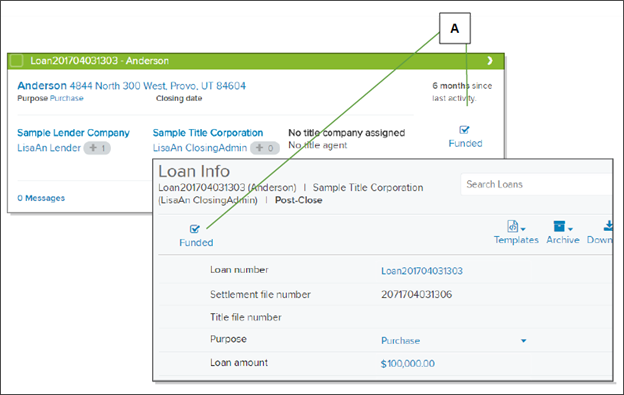Open the Templates document icon
The height and width of the screenshot is (395, 624).
pos(513,226)
